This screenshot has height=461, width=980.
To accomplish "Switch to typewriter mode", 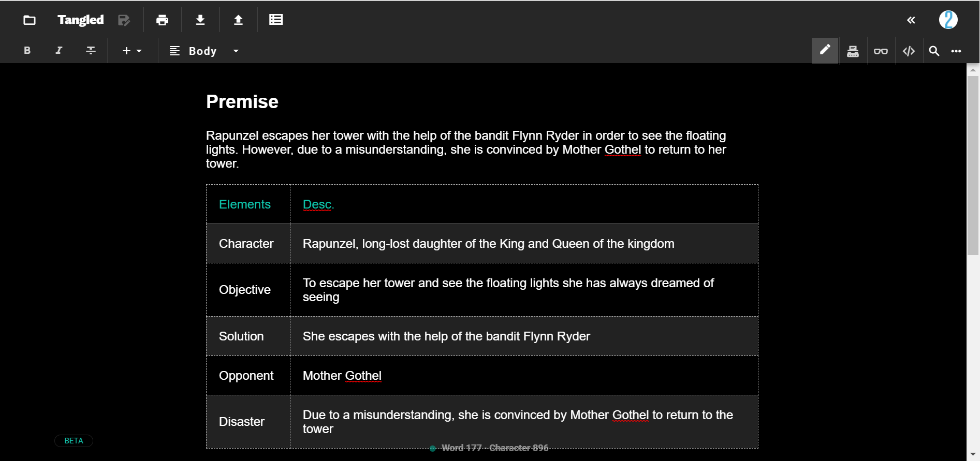I will pos(853,51).
